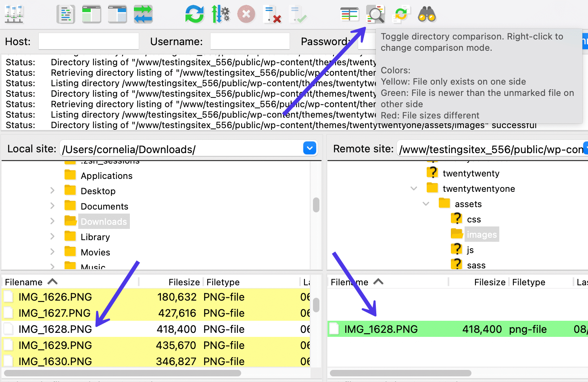The image size is (588, 382).
Task: Click the refresh file lists icon
Action: coord(194,15)
